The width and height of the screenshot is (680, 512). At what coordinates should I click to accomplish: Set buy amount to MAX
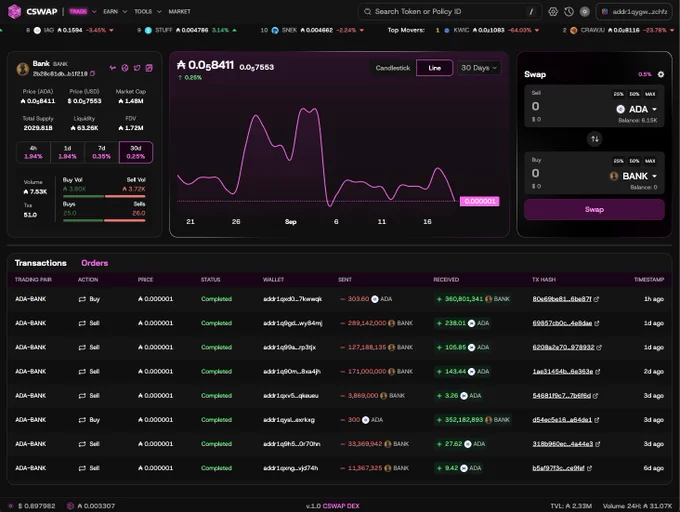pyautogui.click(x=650, y=161)
